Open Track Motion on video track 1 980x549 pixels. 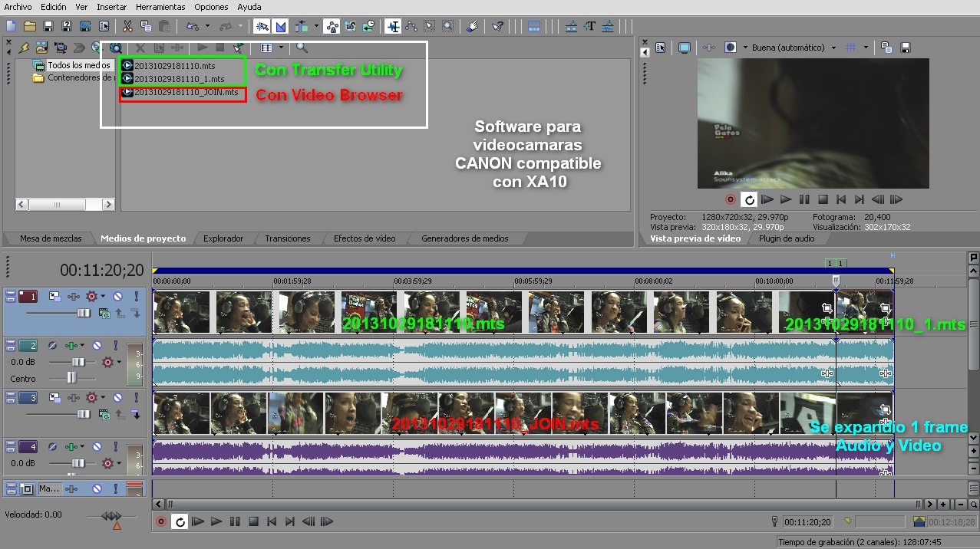tap(54, 296)
